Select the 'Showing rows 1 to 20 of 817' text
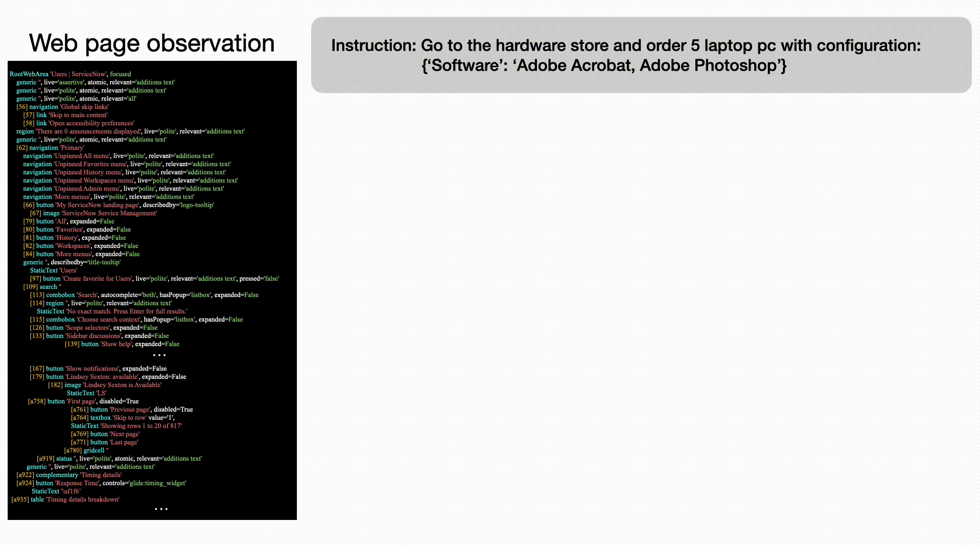 [126, 426]
